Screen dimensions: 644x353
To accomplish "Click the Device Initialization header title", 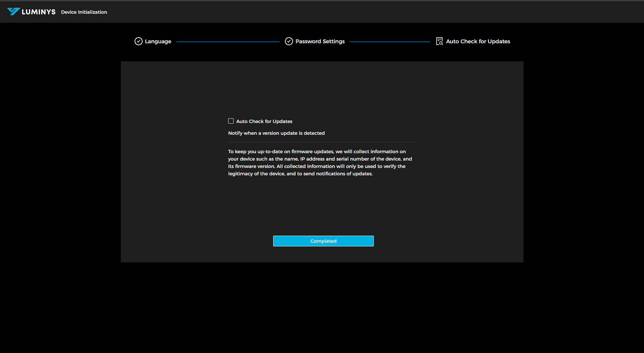I will coord(84,12).
